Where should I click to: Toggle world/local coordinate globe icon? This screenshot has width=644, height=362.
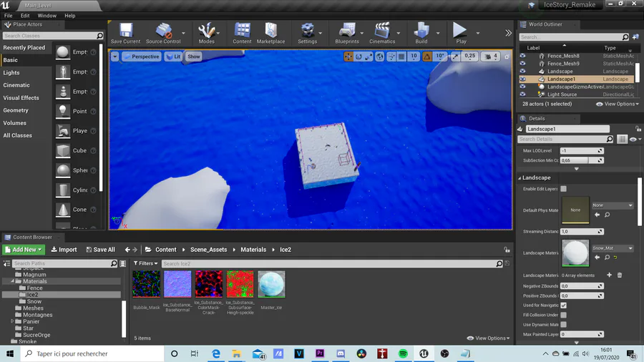(x=379, y=57)
